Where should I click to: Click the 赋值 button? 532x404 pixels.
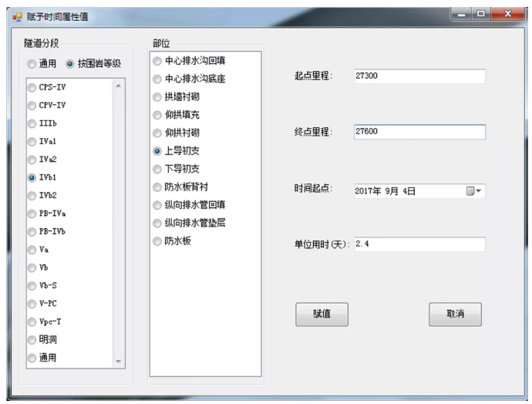click(322, 315)
